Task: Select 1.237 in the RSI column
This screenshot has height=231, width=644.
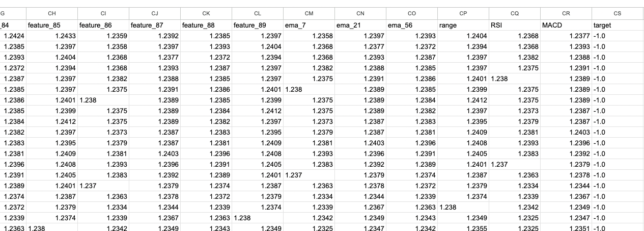Action: (515, 164)
